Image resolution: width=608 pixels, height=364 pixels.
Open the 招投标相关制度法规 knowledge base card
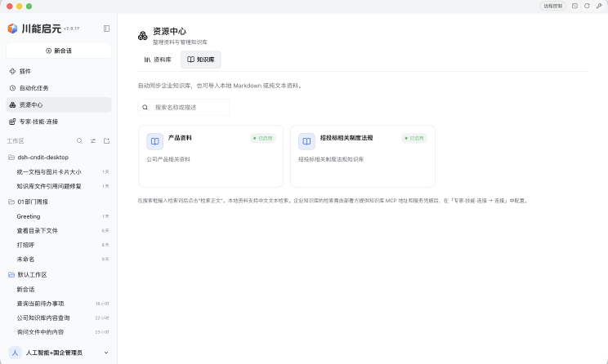pos(363,156)
